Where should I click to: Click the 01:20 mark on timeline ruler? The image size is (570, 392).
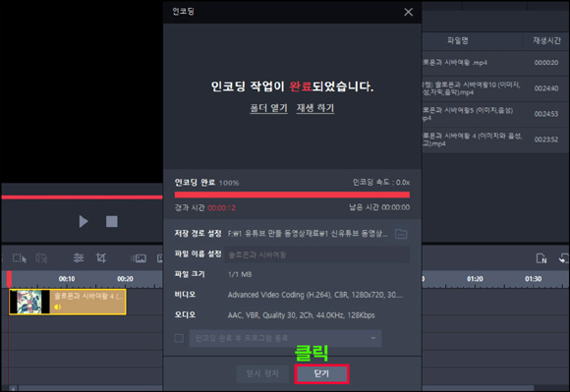click(x=475, y=279)
